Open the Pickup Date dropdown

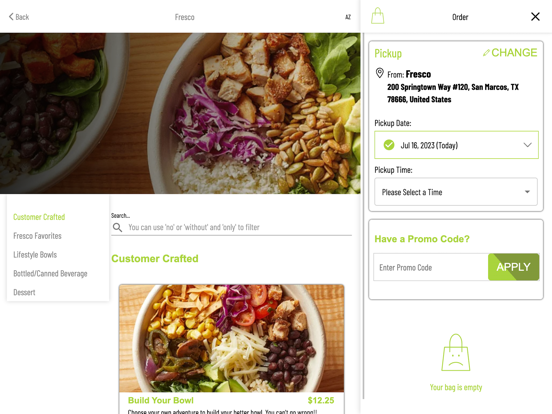pos(456,145)
